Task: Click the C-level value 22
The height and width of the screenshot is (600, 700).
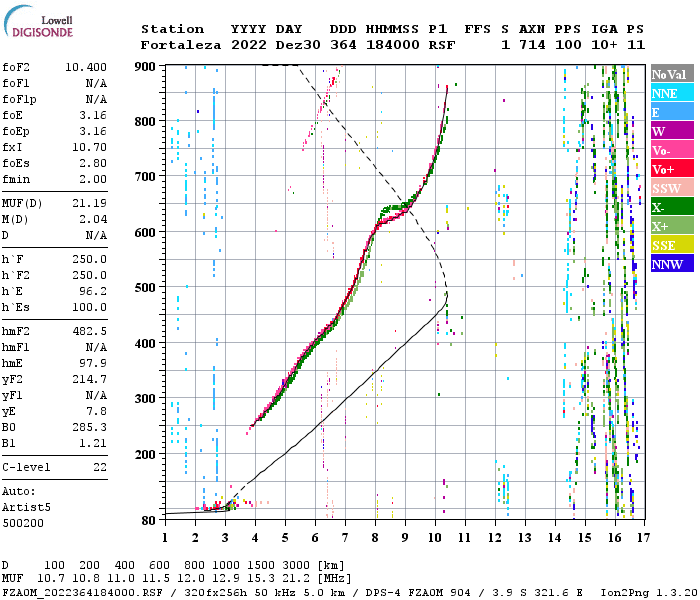Action: coord(100,467)
